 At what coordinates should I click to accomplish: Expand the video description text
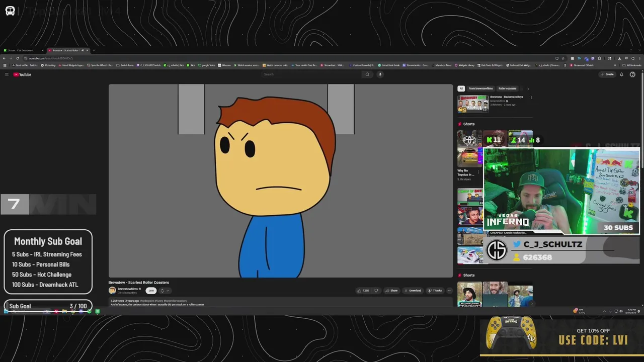281,302
